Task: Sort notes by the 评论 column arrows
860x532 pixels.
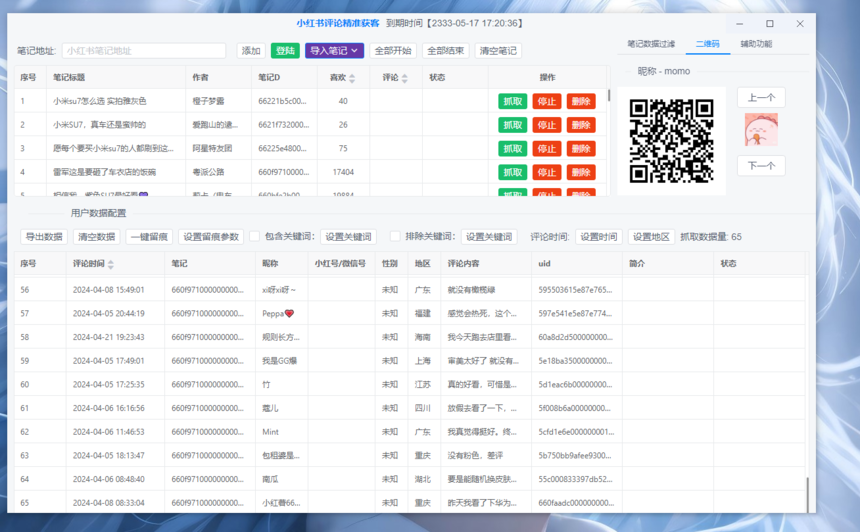Action: tap(404, 78)
